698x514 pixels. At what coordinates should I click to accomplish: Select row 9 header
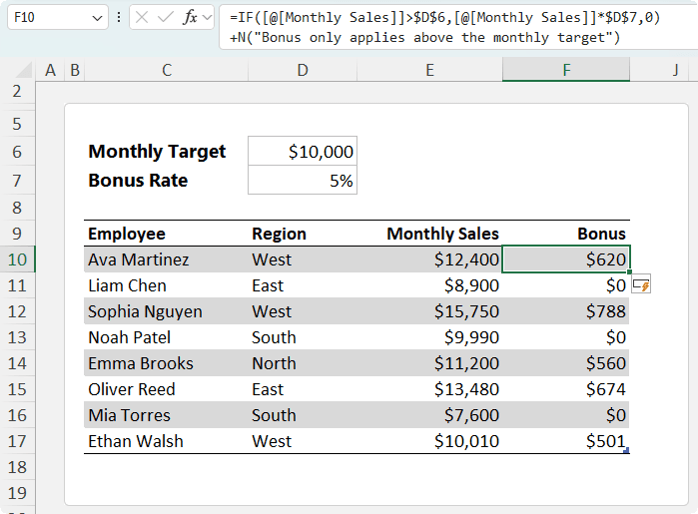coord(17,233)
